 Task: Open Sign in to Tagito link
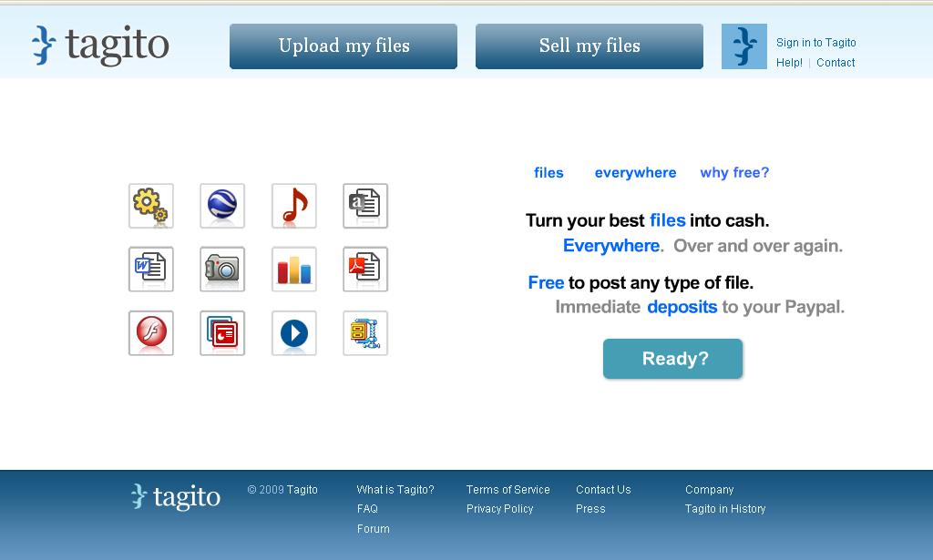click(x=815, y=42)
